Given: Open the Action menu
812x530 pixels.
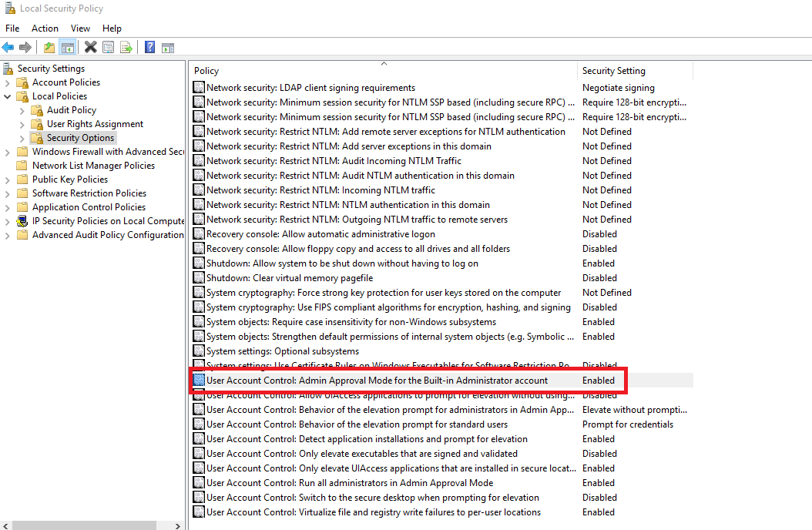Looking at the screenshot, I should point(45,29).
